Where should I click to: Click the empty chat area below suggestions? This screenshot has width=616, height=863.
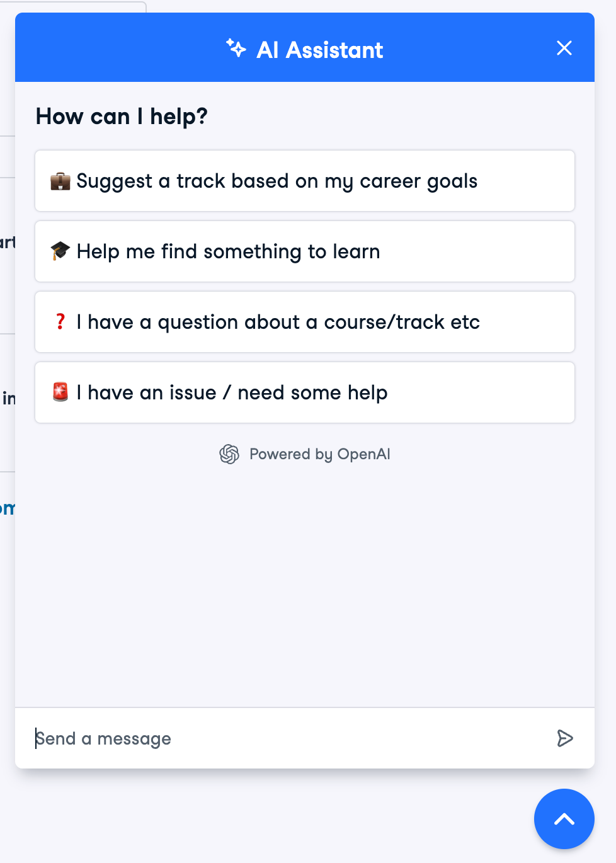[305, 586]
